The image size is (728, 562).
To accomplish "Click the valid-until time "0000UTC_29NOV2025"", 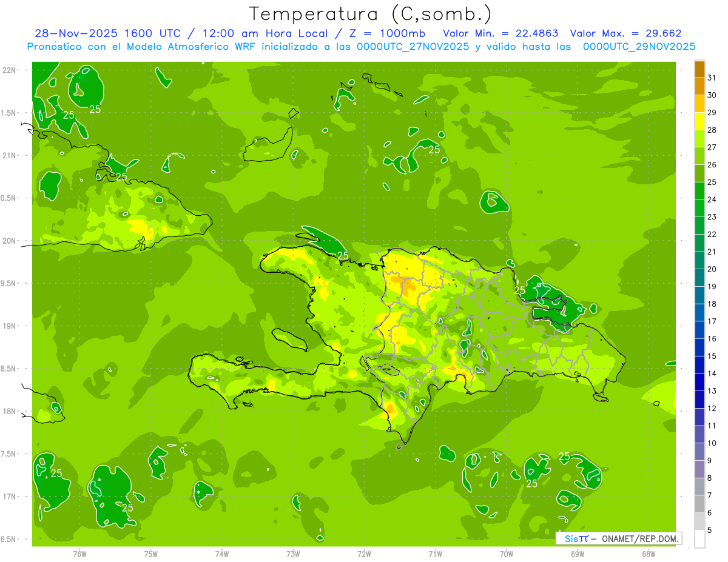I will [x=639, y=47].
